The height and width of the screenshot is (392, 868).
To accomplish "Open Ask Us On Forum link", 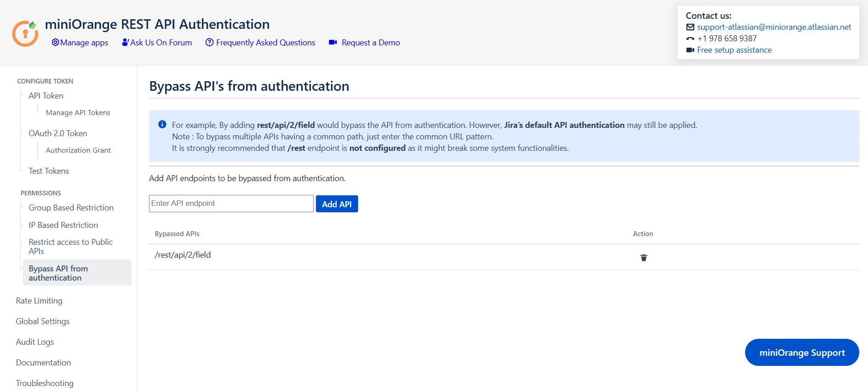I will [x=161, y=43].
